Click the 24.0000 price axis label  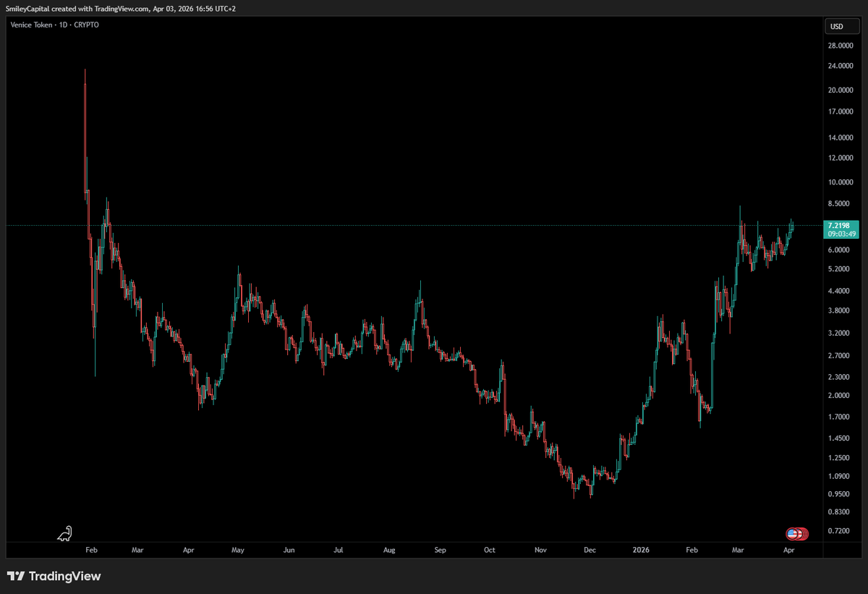(x=842, y=66)
